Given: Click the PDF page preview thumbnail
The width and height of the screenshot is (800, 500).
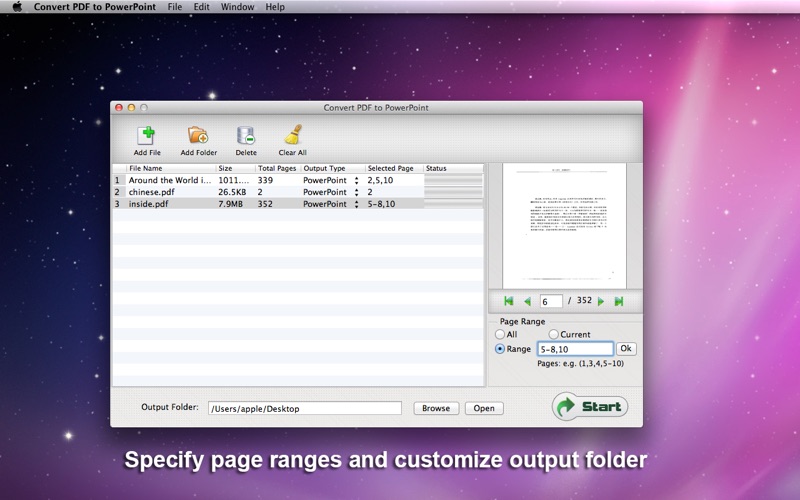Looking at the screenshot, I should 564,226.
